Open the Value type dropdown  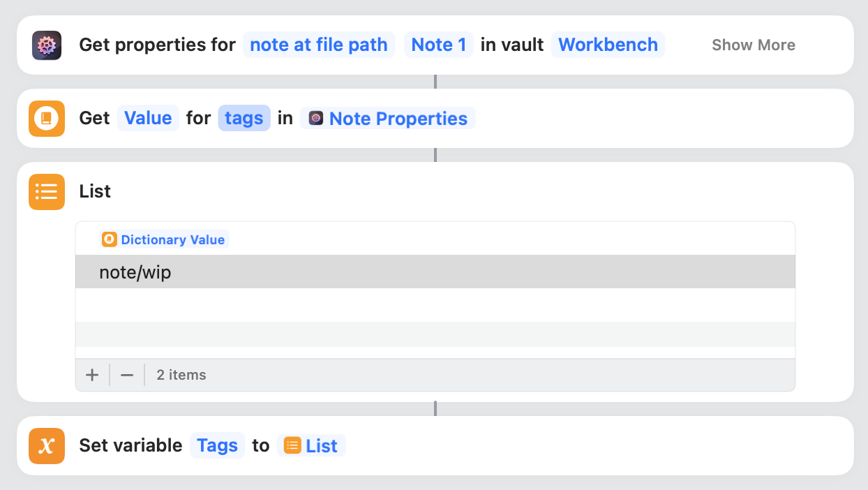(148, 119)
